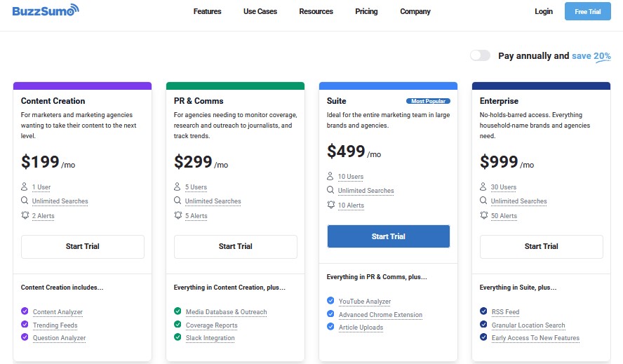Viewport: 623px width, 364px height.
Task: Click the Most Popular badge on Suite
Action: tap(428, 101)
